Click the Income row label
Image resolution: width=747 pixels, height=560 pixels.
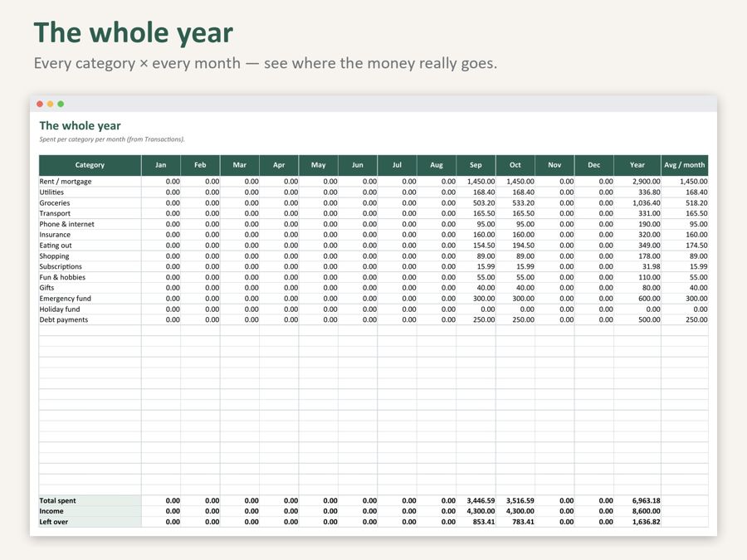tap(51, 511)
